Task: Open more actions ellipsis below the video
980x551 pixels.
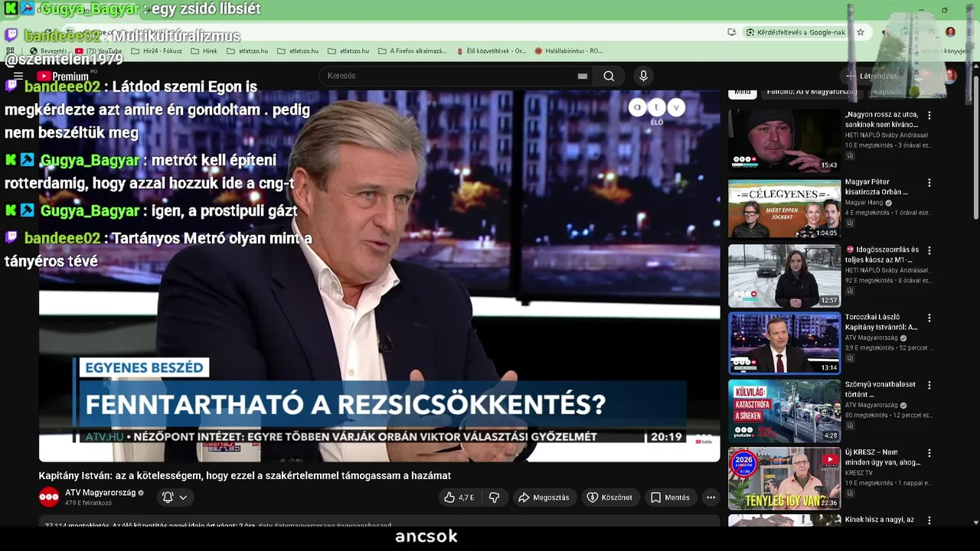Action: [x=710, y=497]
